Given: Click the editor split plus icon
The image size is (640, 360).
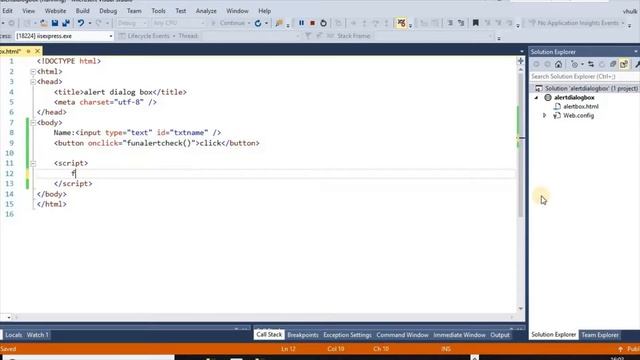Looking at the screenshot, I should click(x=520, y=61).
